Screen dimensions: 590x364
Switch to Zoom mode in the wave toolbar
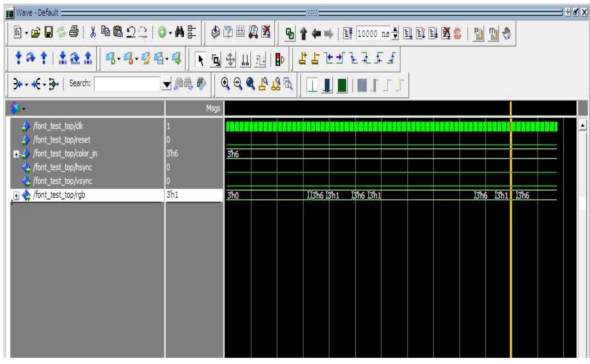tap(215, 60)
